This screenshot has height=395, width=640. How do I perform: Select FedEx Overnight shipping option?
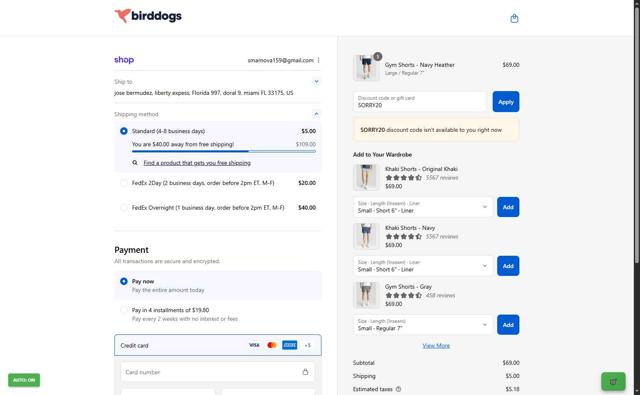point(124,207)
